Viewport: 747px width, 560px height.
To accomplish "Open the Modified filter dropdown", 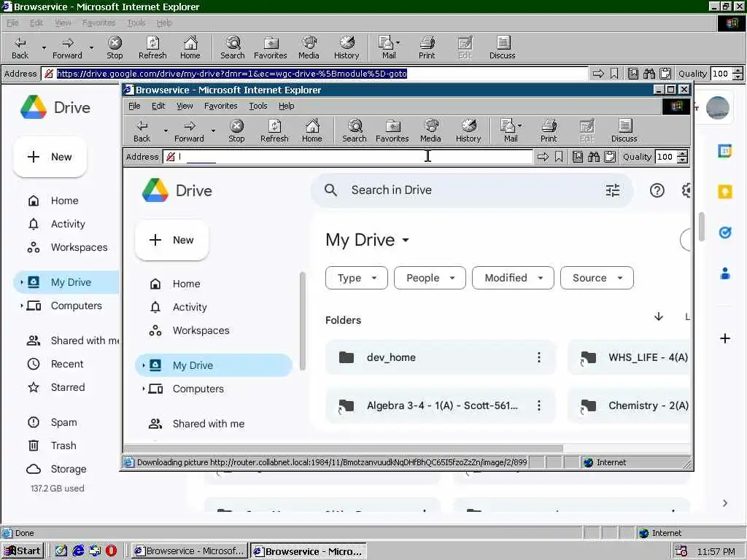I will [513, 278].
